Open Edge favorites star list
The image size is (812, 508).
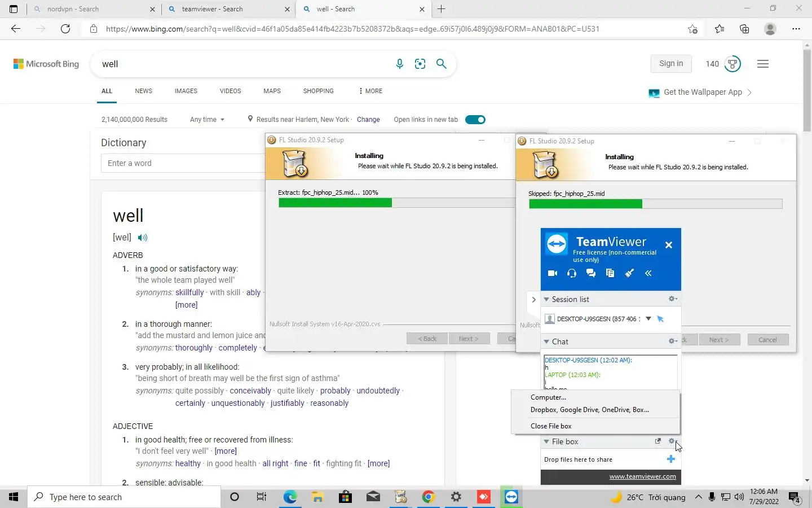point(720,29)
